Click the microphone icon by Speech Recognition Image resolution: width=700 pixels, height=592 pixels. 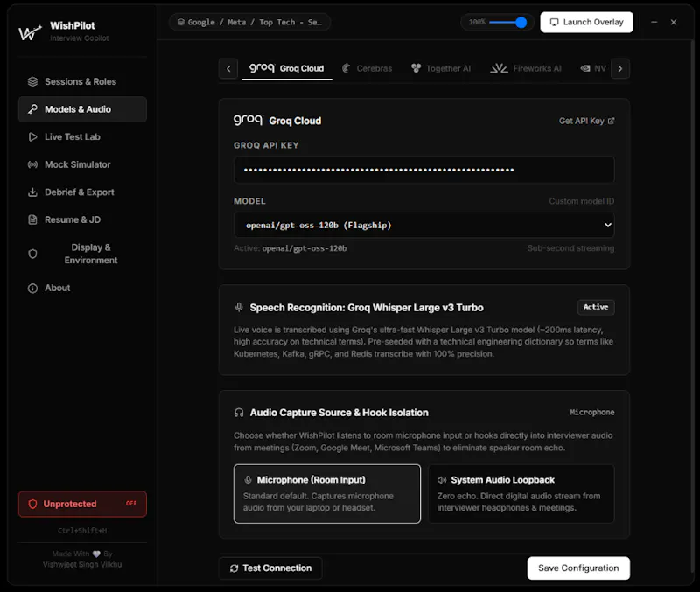point(239,308)
